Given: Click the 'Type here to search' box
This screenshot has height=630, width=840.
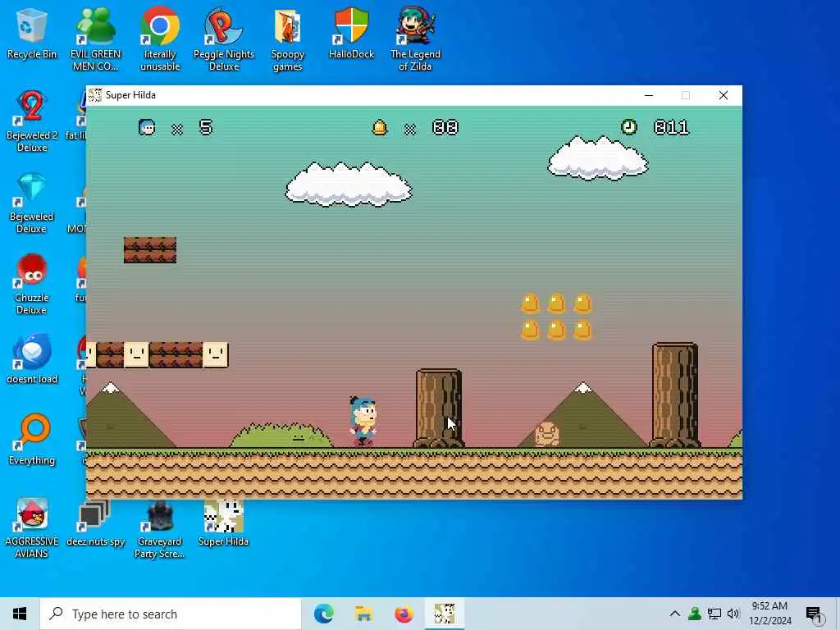Looking at the screenshot, I should coord(171,614).
